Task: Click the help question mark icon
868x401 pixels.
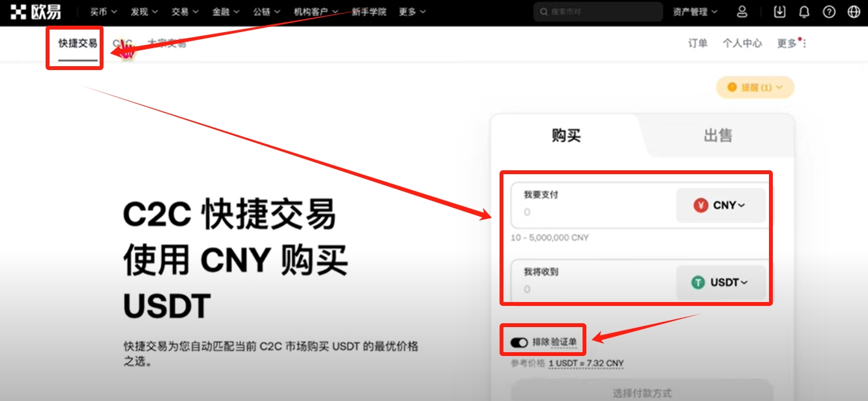Action: [x=829, y=12]
